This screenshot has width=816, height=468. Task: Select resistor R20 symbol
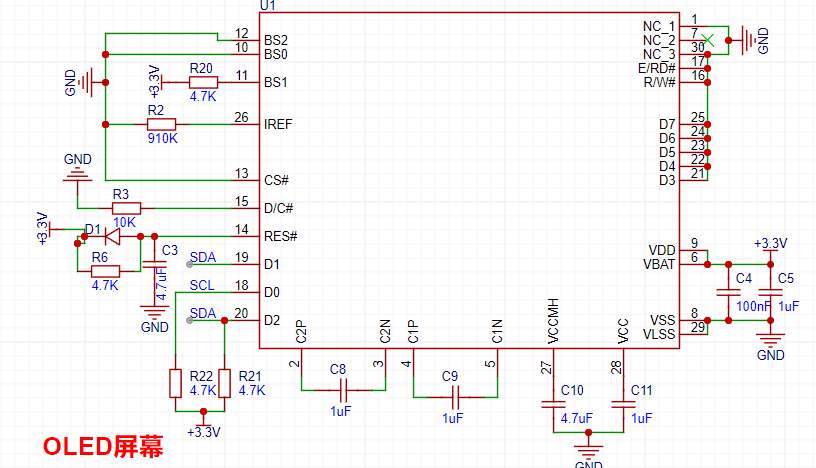coord(203,82)
